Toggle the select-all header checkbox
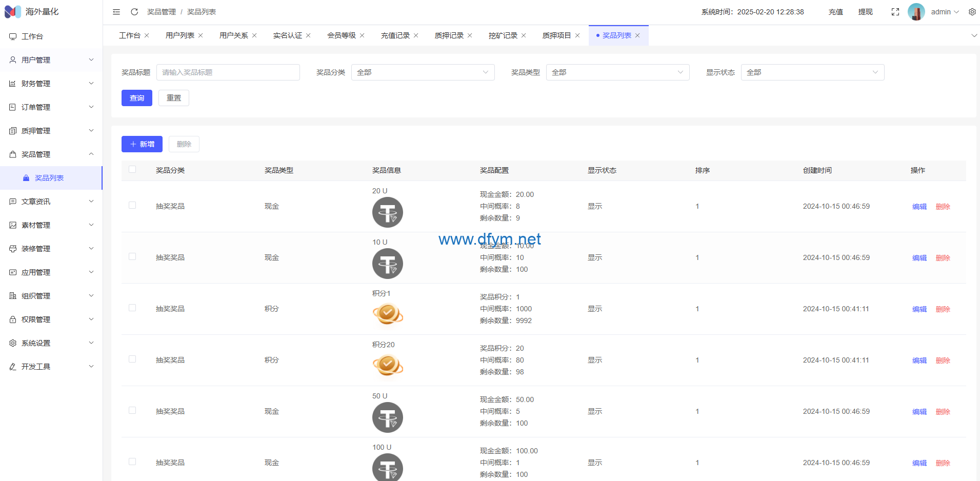 point(132,169)
